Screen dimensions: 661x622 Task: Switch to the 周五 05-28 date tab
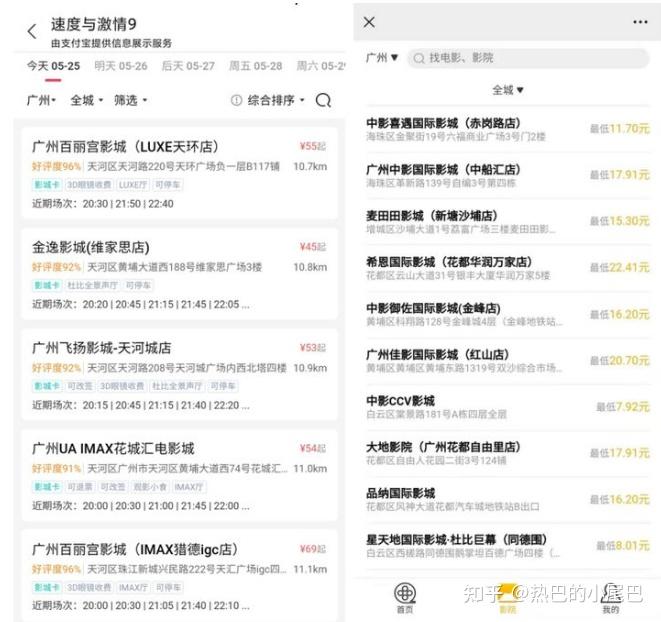pos(255,66)
